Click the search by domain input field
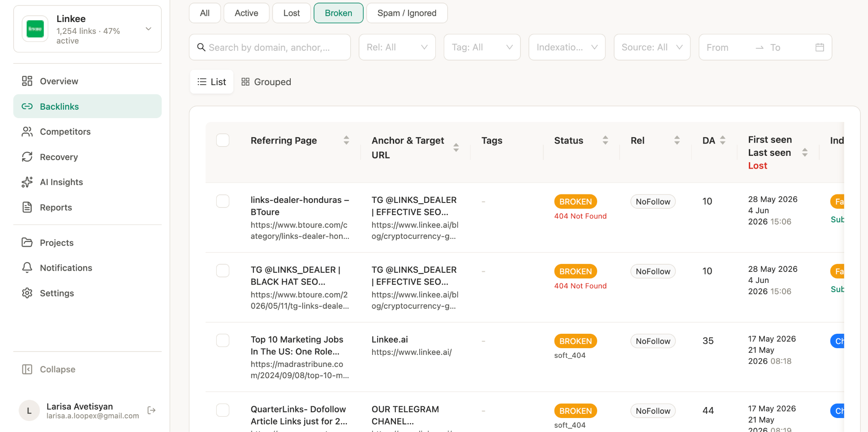868x432 pixels. pyautogui.click(x=270, y=47)
